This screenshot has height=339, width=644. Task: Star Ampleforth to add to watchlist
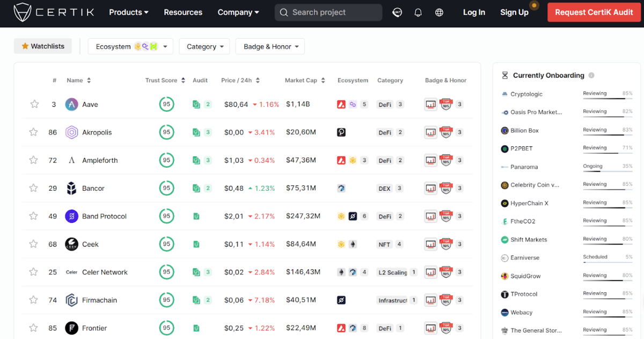[x=33, y=160]
